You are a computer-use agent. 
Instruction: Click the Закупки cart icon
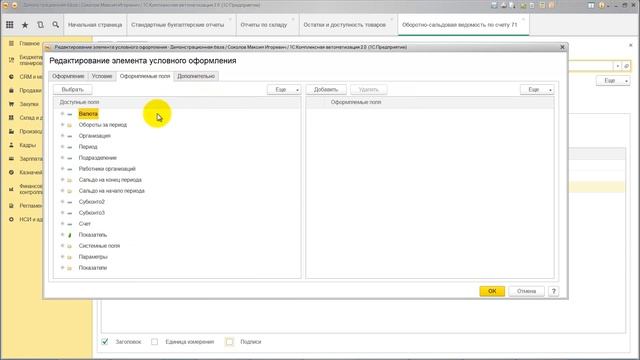pos(11,104)
